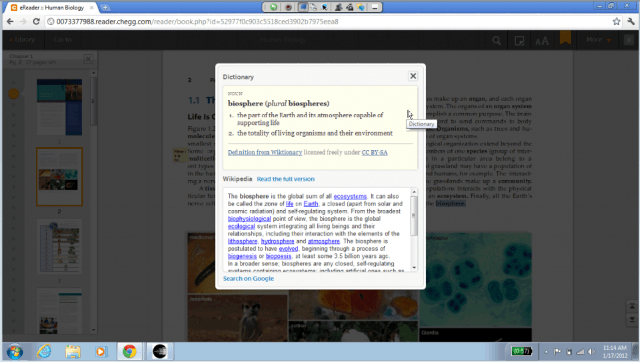Open Chrome wrench settings menu
Viewport: 640px width, 362px height.
pyautogui.click(x=631, y=22)
